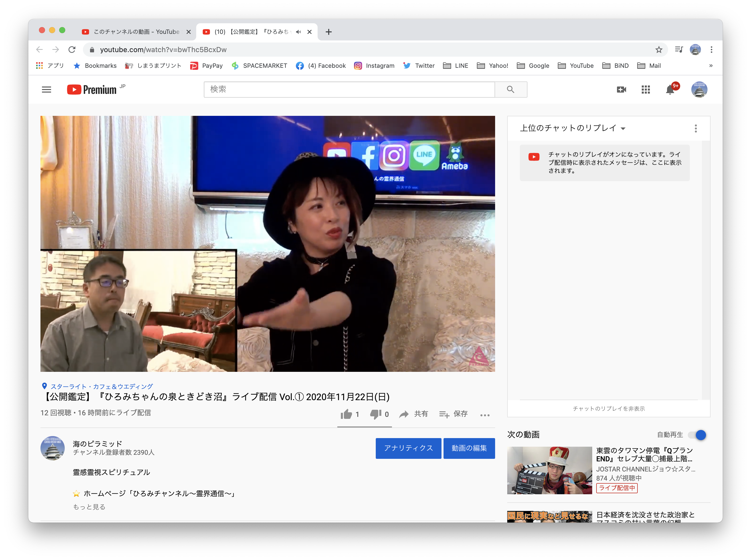Screen dimensions: 751x560
Task: Click the share arrow icon
Action: pos(404,414)
